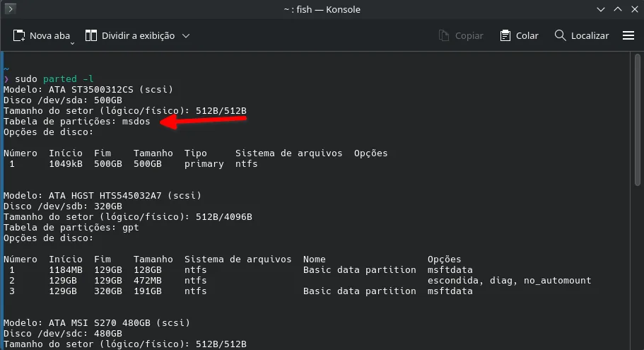Maximize the Konsole window
Image resolution: width=644 pixels, height=350 pixels.
pyautogui.click(x=618, y=9)
